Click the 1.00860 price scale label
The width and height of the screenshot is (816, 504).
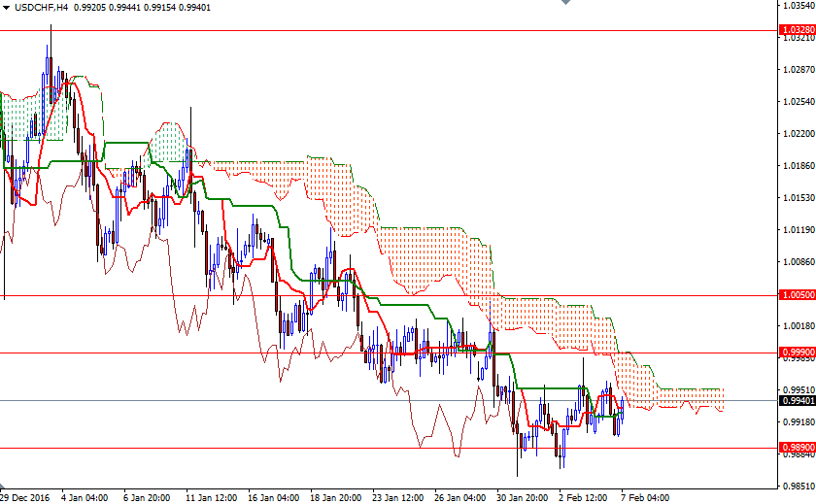coord(799,262)
